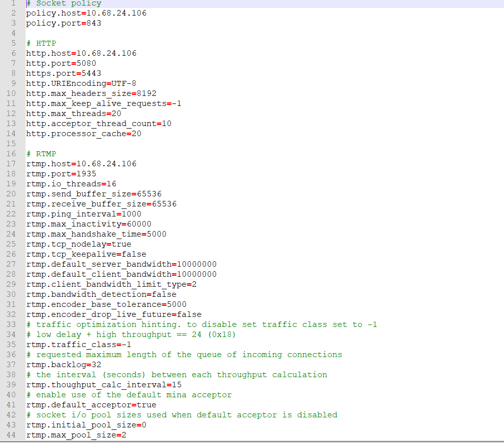Click the http.processor_cache=20 line
Screen dimensions: 504x443
83,134
